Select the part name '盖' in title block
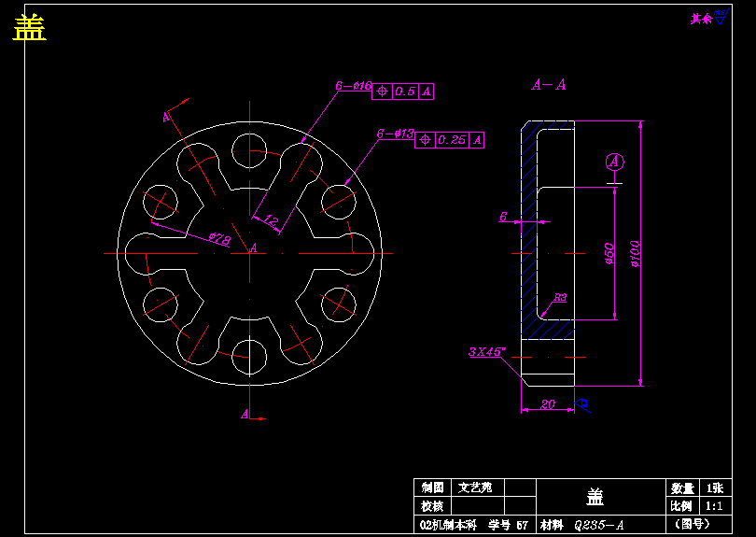This screenshot has height=537, width=756. tap(595, 497)
